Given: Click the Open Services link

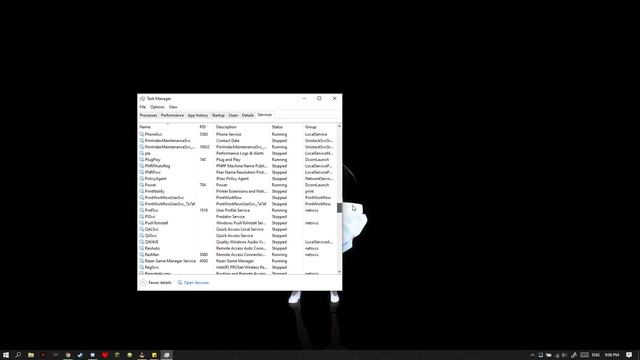Looking at the screenshot, I should [x=193, y=282].
